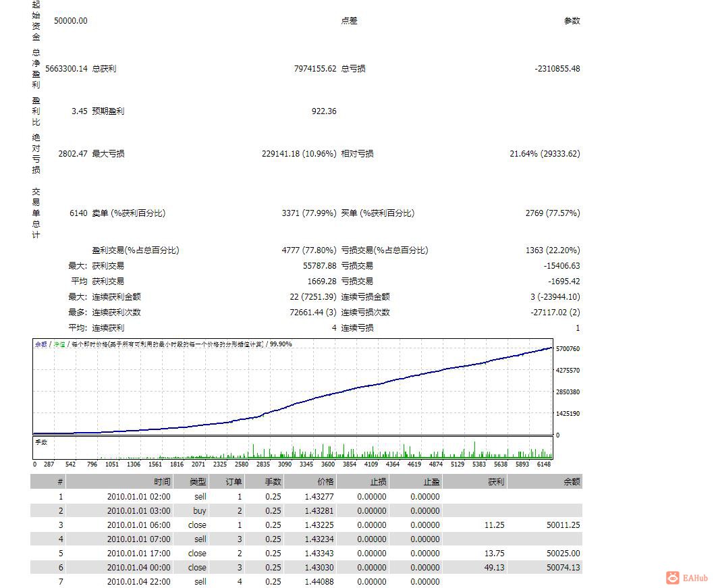
Task: Click the time cell 2010.01.04 22:00
Action: (x=139, y=582)
